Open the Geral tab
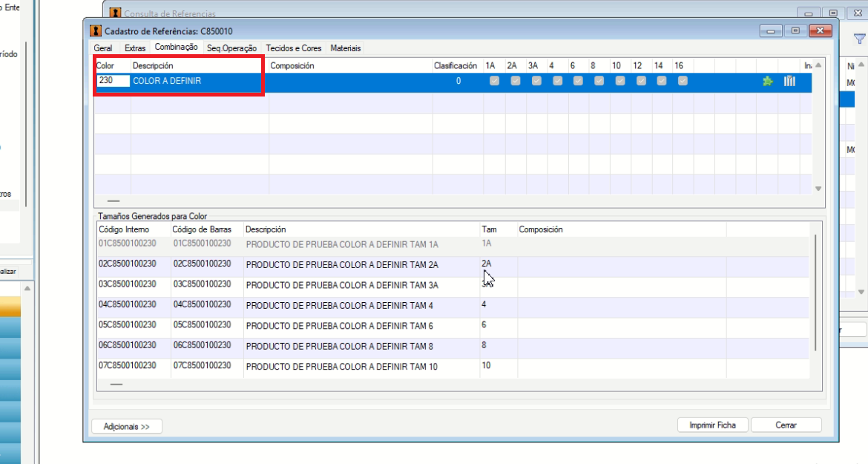 [x=103, y=48]
